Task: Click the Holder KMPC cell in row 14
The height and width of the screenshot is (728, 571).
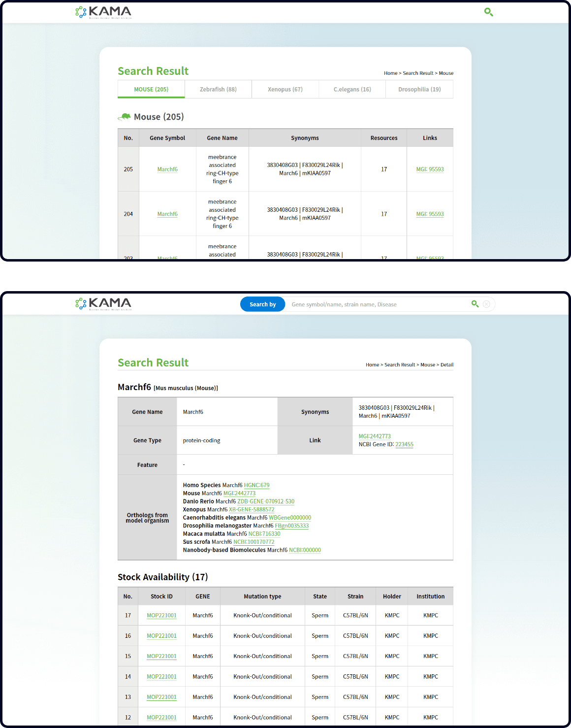Action: pyautogui.click(x=392, y=676)
